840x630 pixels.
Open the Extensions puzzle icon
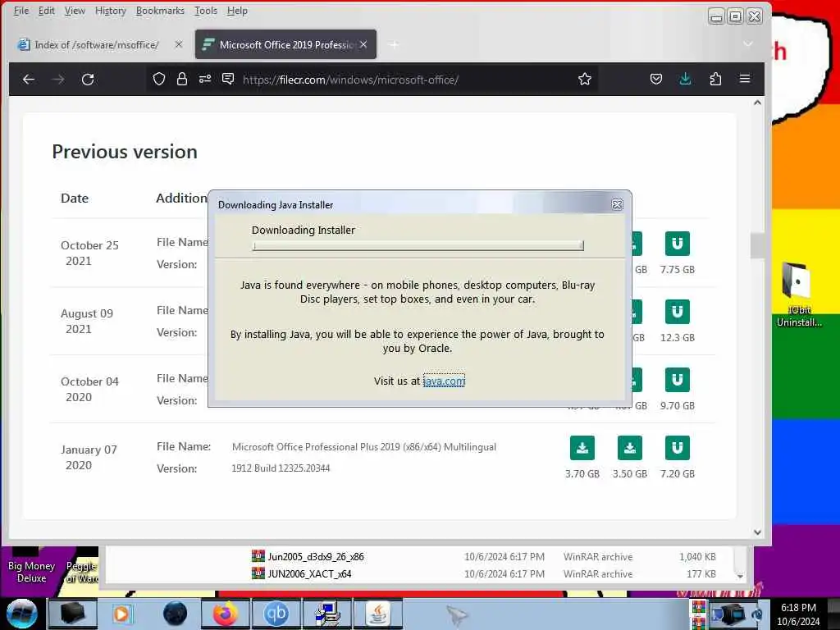coord(715,80)
